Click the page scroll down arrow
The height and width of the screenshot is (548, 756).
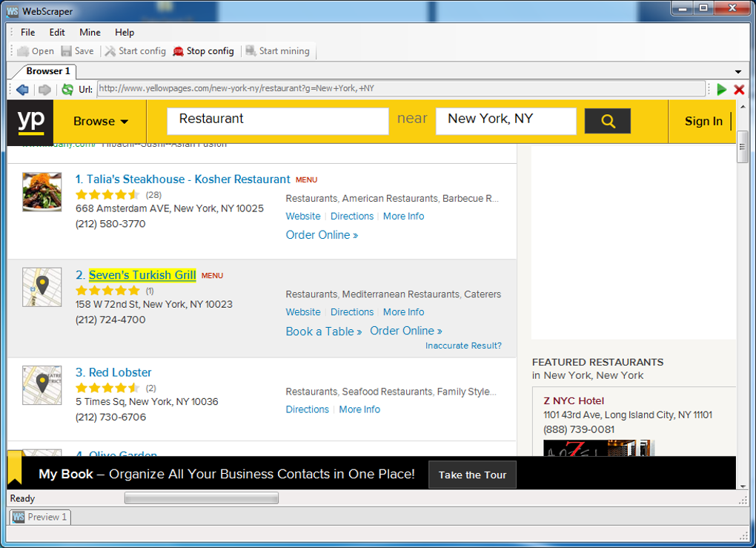point(743,486)
